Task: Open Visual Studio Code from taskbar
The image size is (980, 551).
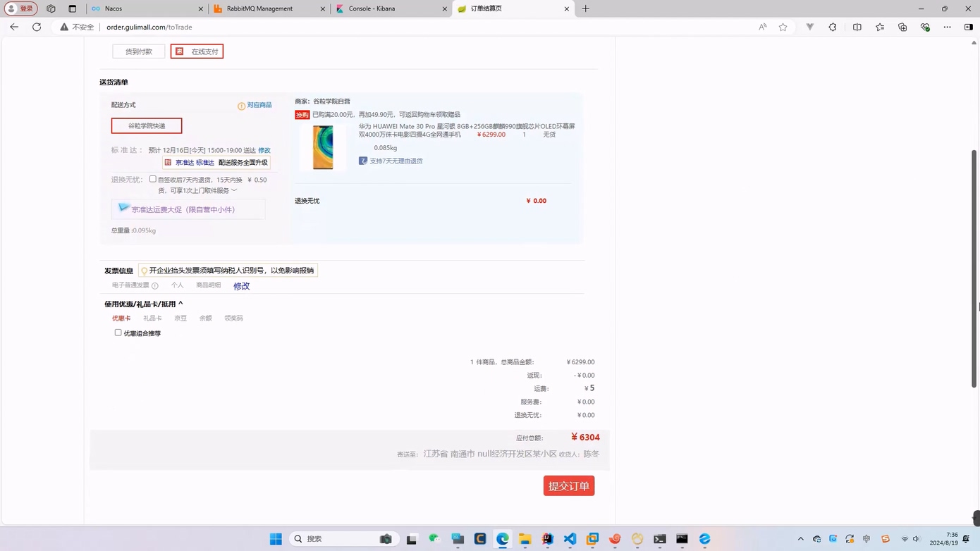Action: (x=570, y=539)
